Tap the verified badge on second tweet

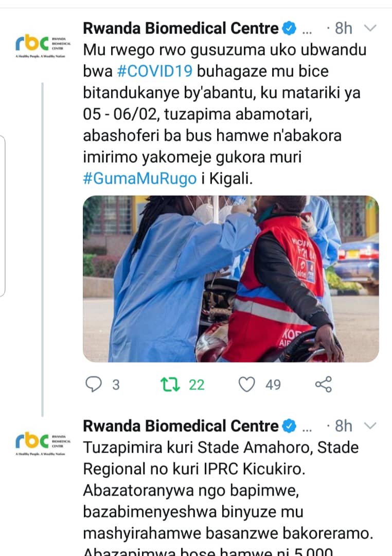pyautogui.click(x=289, y=427)
